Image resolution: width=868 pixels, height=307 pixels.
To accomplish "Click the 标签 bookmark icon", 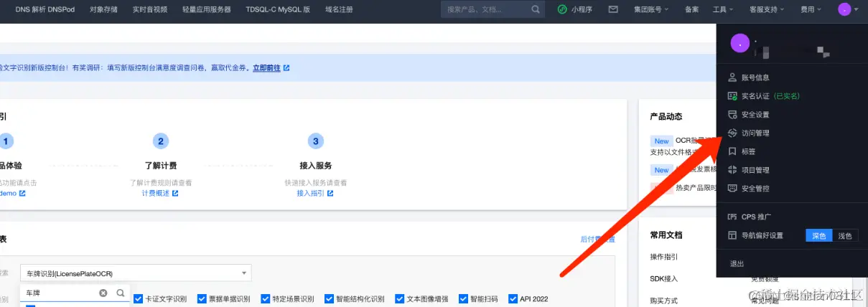I will point(732,151).
